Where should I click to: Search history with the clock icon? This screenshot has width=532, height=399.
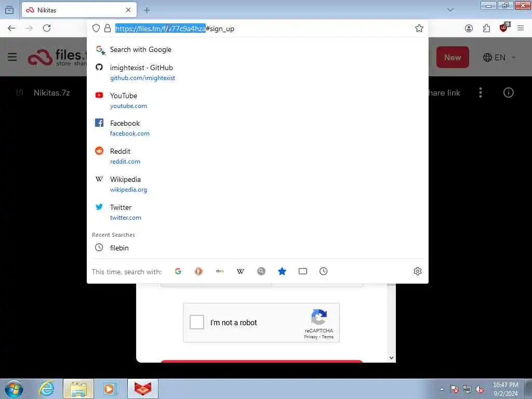pos(323,271)
